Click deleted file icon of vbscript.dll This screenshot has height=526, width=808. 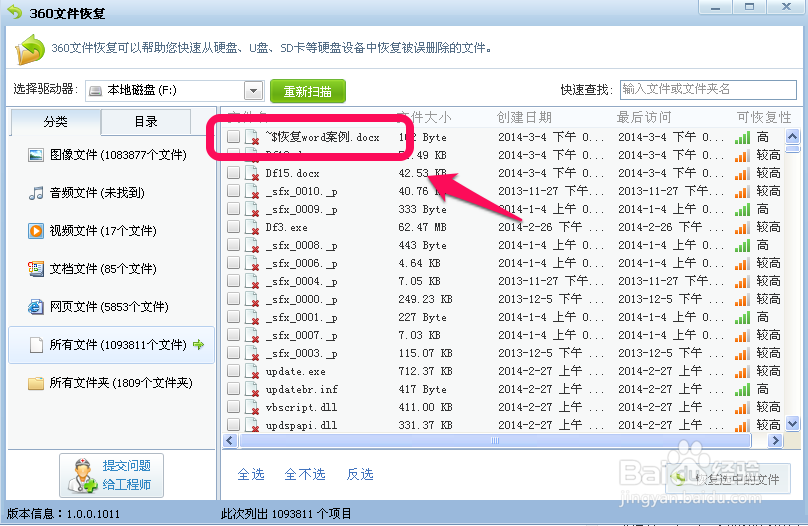coord(251,408)
